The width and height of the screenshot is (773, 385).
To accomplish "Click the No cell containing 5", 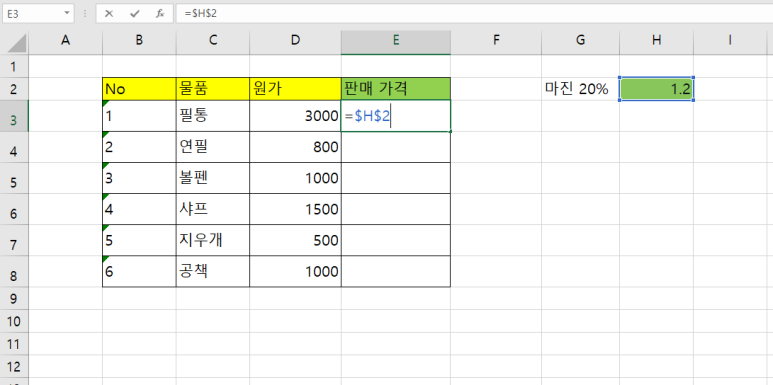I will [x=139, y=240].
